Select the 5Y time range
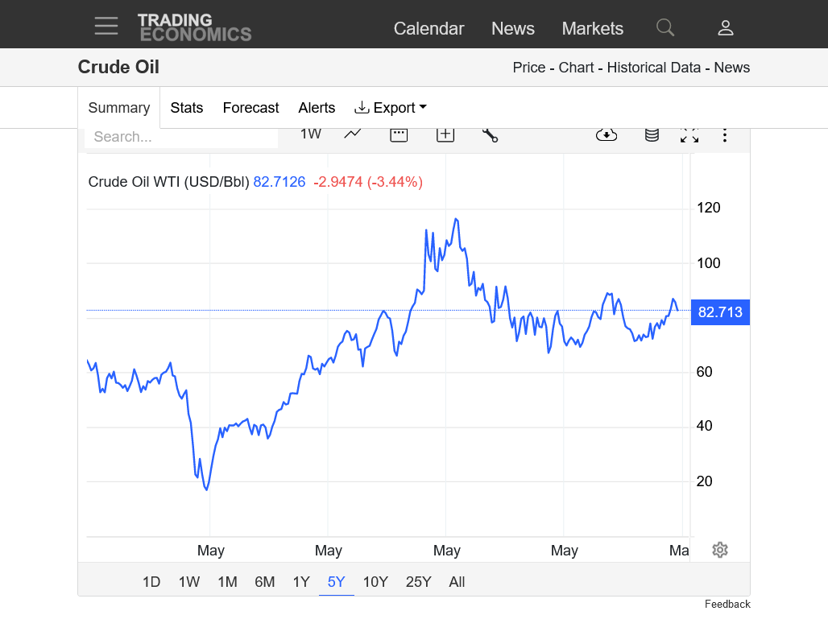 point(337,582)
